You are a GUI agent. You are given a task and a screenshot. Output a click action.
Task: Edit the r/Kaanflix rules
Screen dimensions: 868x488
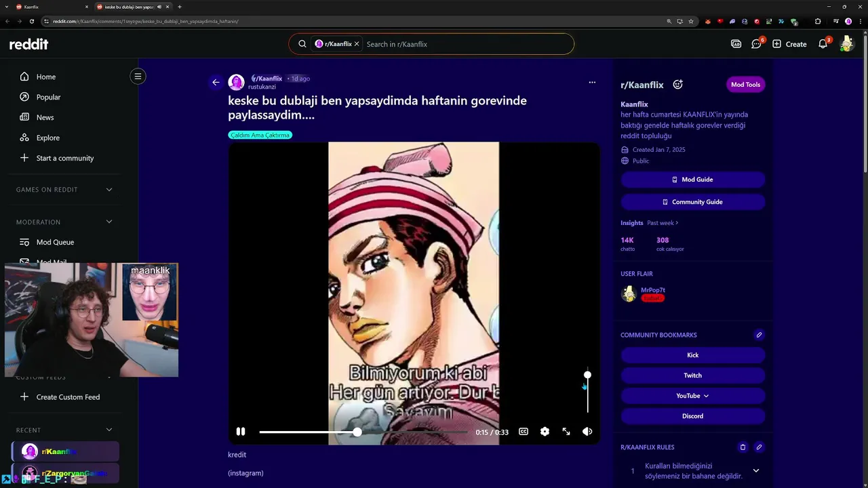pyautogui.click(x=759, y=447)
